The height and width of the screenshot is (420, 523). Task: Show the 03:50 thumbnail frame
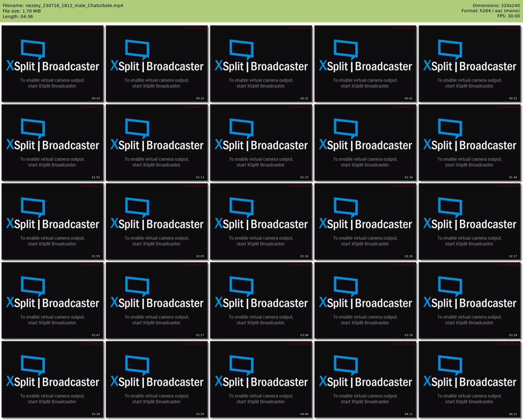(x=157, y=379)
